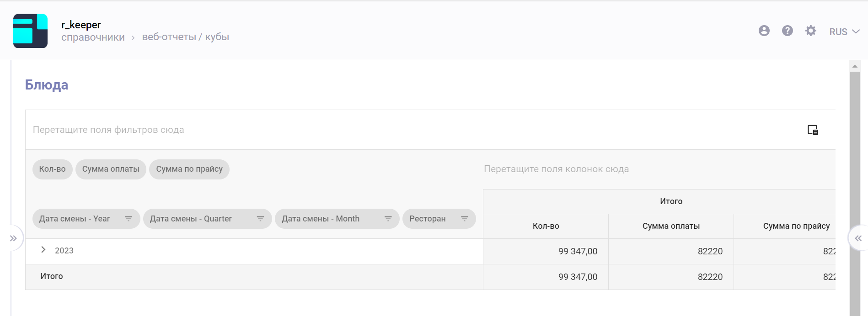Click the Сумма оплаты column header
The width and height of the screenshot is (868, 316).
[671, 226]
